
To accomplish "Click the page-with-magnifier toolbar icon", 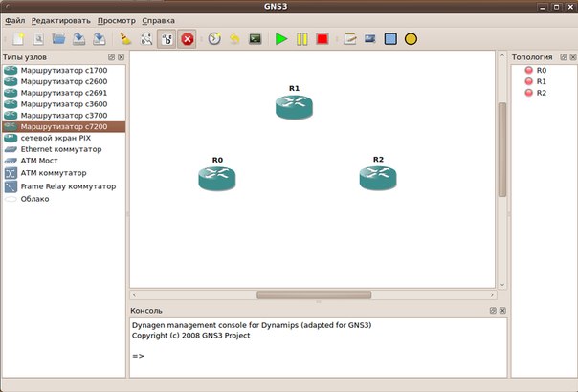I will click(x=38, y=38).
